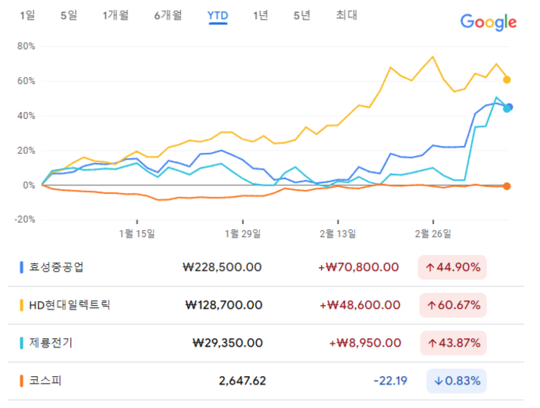Viewport: 540px width, 408px height.
Task: Click the -22.19 change value
Action: click(x=391, y=381)
